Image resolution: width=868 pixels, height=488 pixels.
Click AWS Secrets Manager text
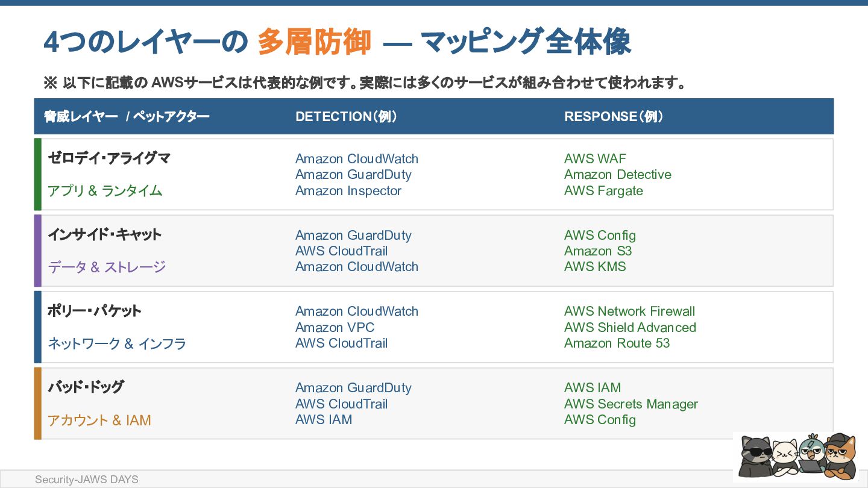pyautogui.click(x=631, y=404)
